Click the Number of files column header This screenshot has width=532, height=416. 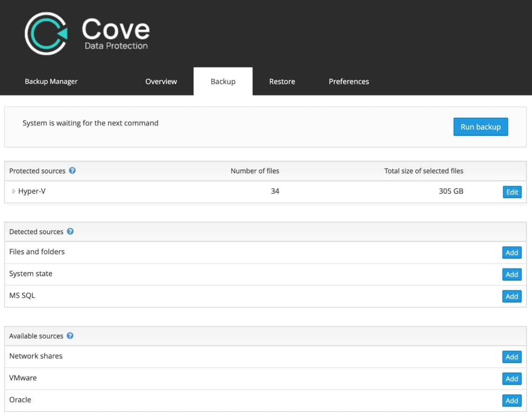pyautogui.click(x=255, y=171)
